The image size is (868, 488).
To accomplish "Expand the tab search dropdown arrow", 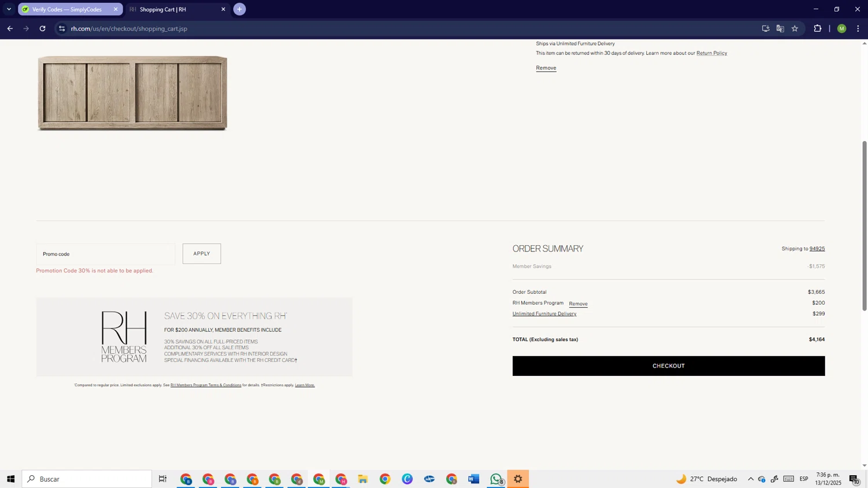I will tap(9, 9).
